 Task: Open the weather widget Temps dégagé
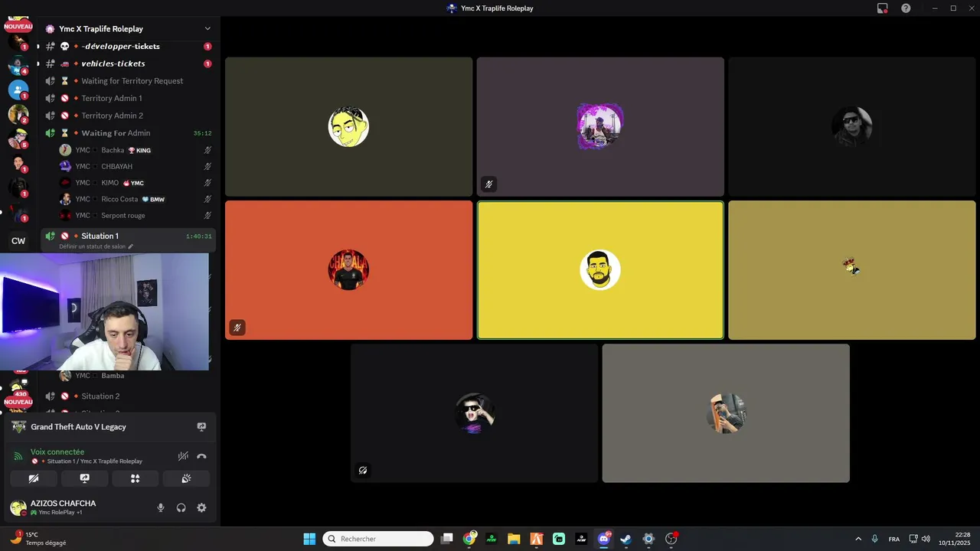point(38,539)
